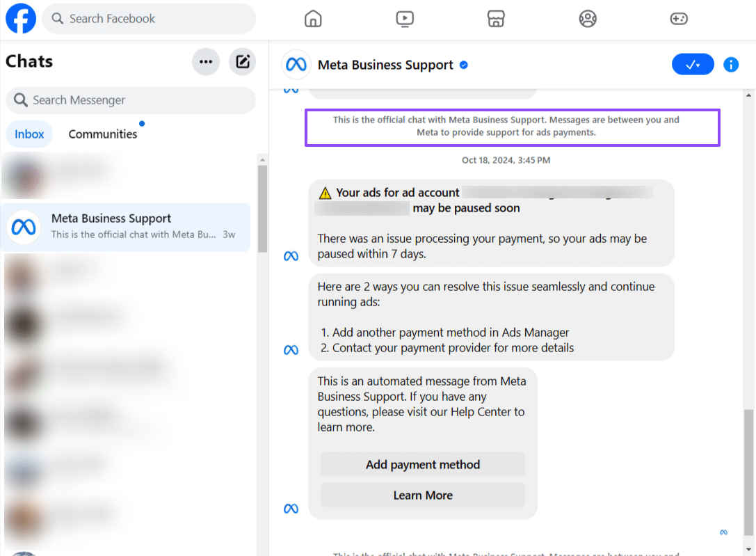The image size is (756, 556).
Task: Open the Facebook logo home link
Action: [x=21, y=18]
